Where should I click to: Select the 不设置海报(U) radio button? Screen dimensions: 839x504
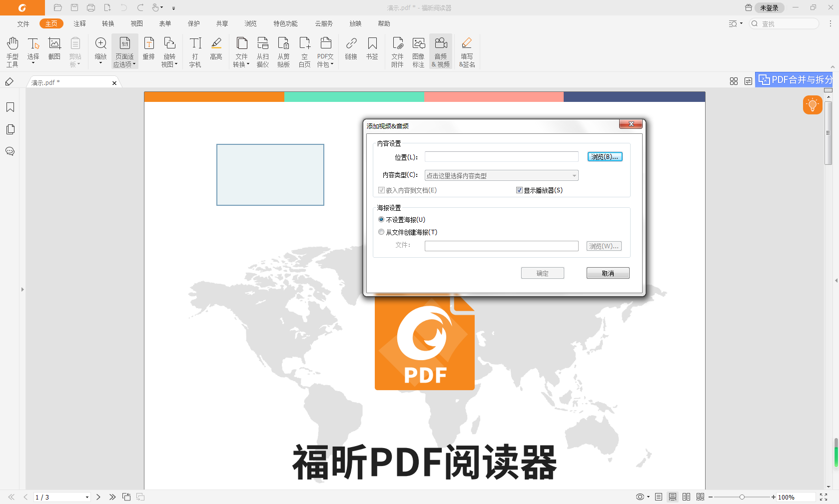tap(381, 220)
